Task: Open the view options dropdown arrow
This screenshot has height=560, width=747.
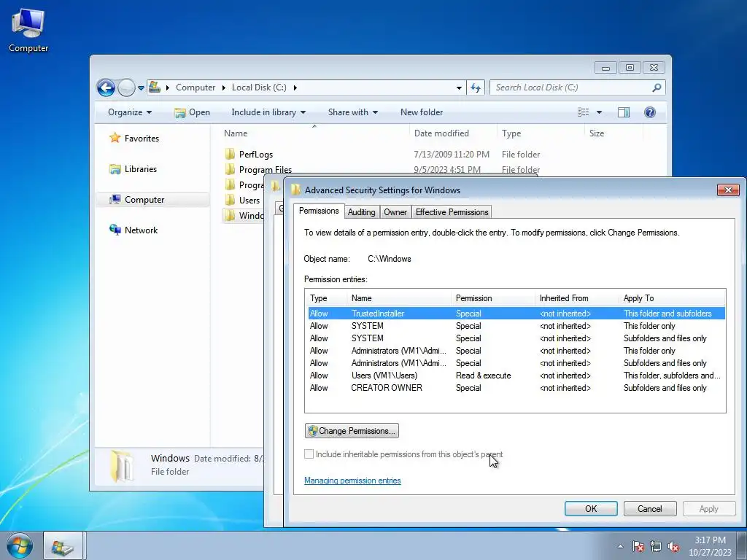Action: pos(600,112)
